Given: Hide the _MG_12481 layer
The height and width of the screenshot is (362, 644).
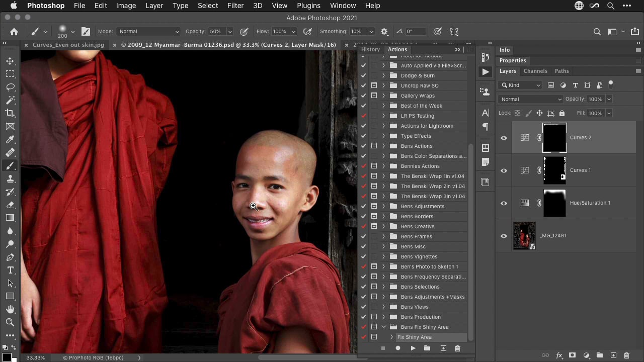Looking at the screenshot, I should tap(504, 236).
